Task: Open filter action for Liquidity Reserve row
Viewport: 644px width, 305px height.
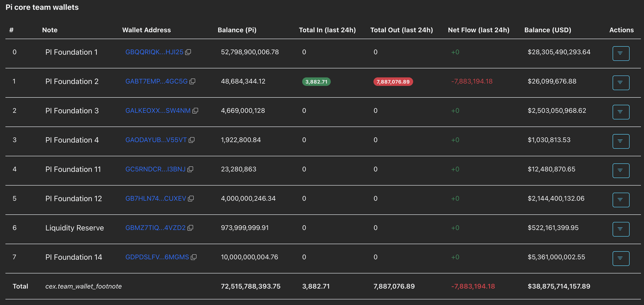Action: coord(621,229)
